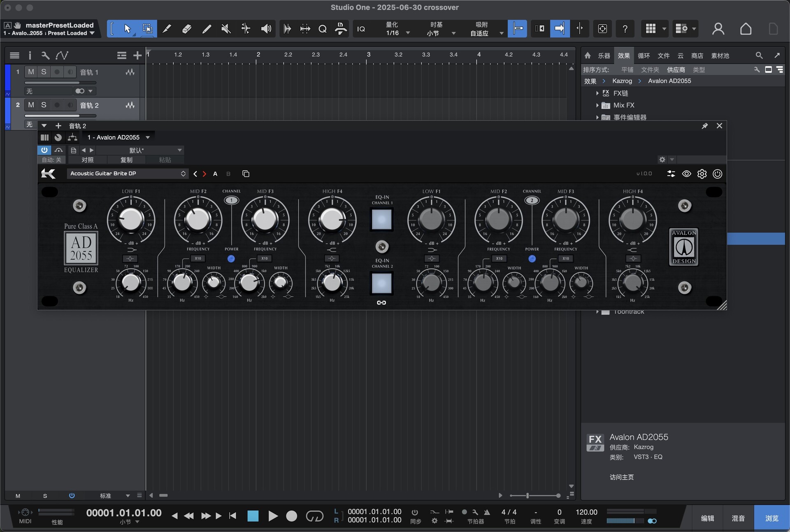
Task: Expand the FX链 folder
Action: tap(597, 93)
